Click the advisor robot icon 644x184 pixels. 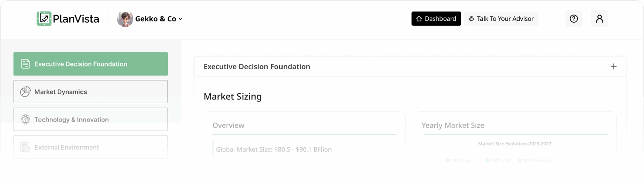coord(471,19)
